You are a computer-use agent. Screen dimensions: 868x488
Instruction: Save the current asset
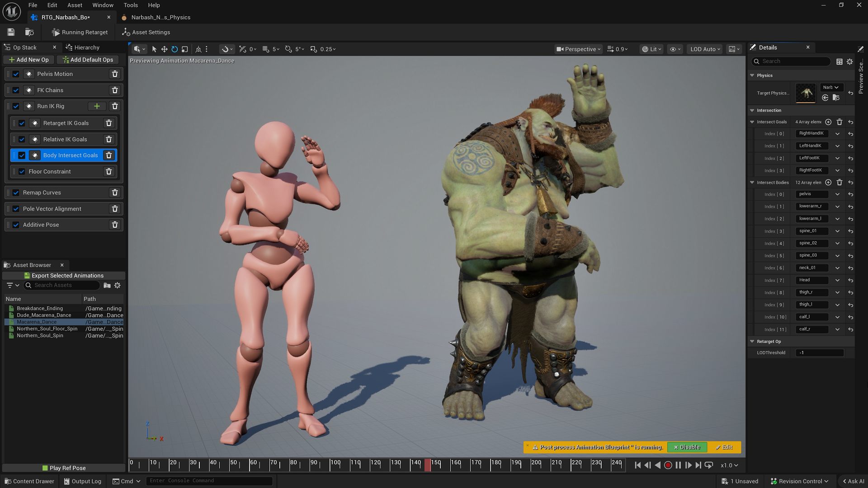[10, 32]
